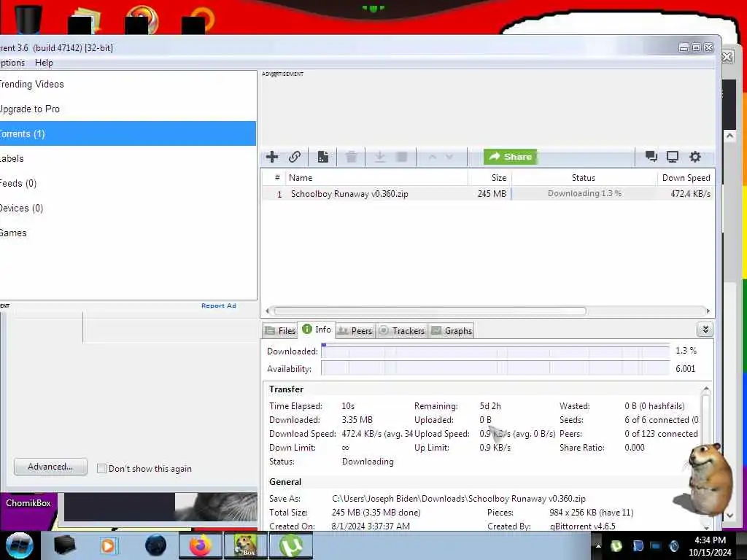Add torrent from URL link icon
This screenshot has width=747, height=560.
[x=295, y=157]
